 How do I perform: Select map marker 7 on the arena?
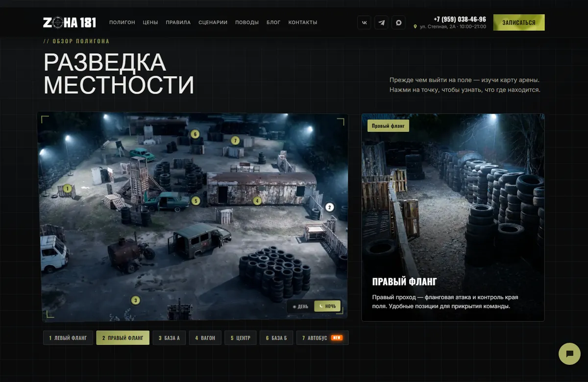tap(236, 141)
